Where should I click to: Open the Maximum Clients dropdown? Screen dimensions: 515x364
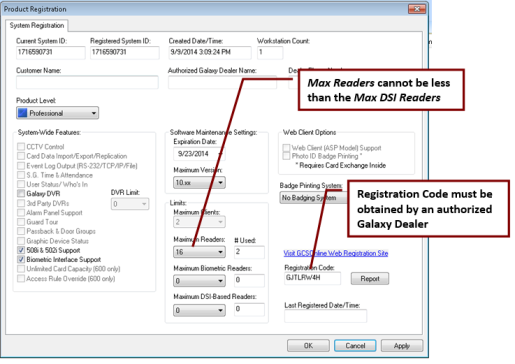[x=199, y=222]
